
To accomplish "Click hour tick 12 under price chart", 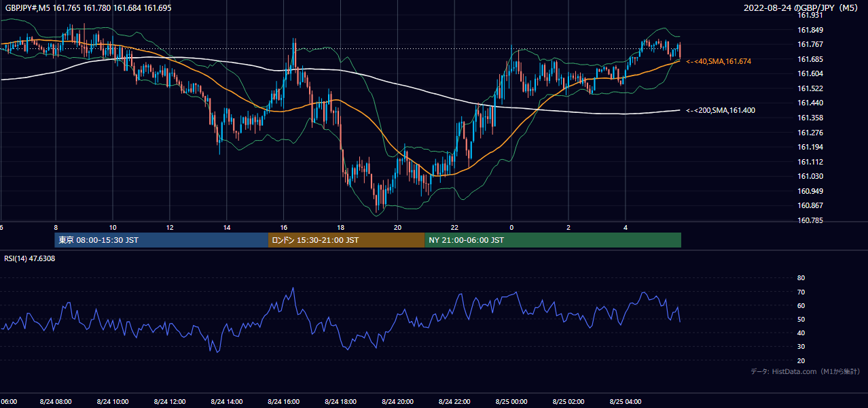I will (170, 227).
